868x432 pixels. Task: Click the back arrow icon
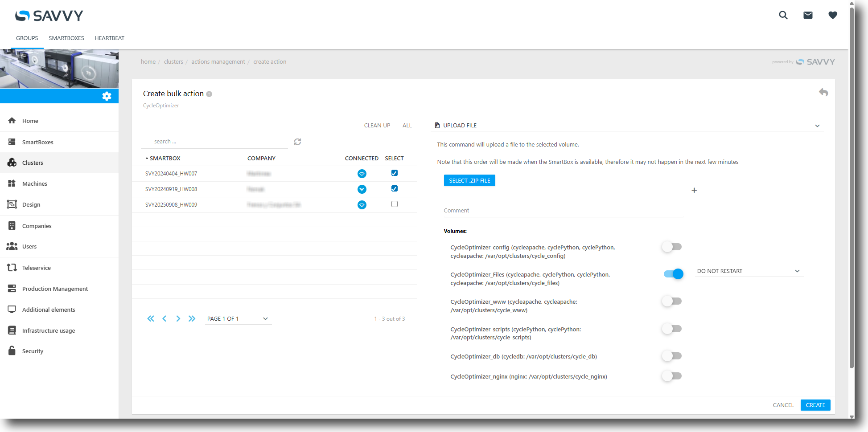click(x=823, y=93)
